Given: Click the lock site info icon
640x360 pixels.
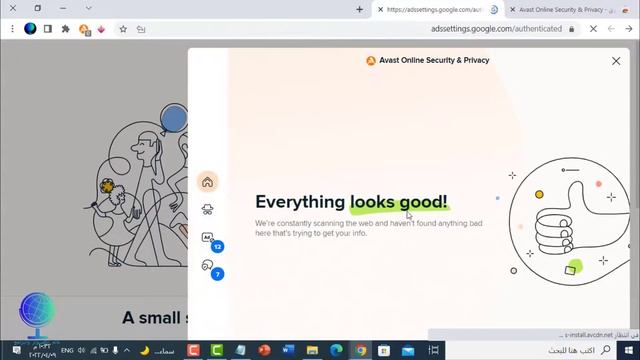Looking at the screenshot, I should [x=571, y=29].
